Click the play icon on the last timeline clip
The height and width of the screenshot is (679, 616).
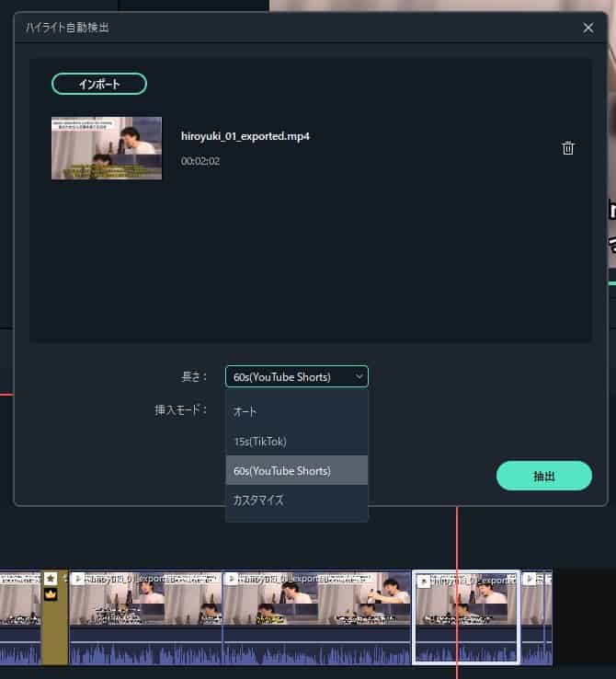point(530,579)
